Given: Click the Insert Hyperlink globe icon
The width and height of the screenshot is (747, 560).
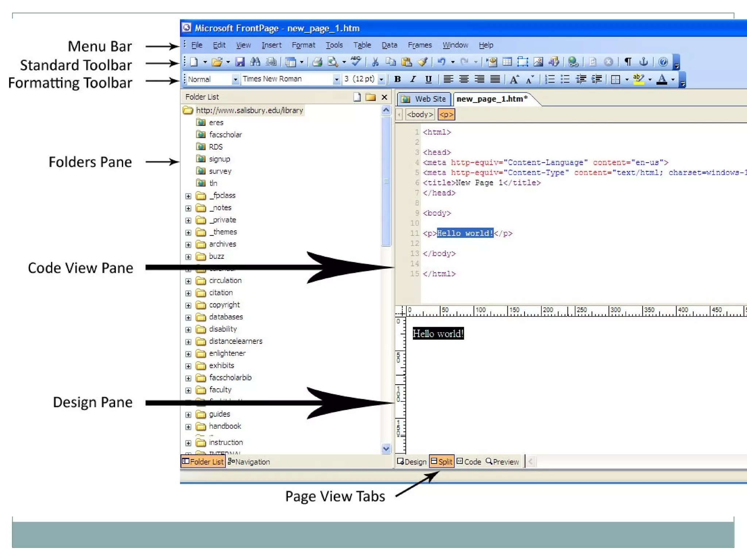Looking at the screenshot, I should click(x=573, y=62).
